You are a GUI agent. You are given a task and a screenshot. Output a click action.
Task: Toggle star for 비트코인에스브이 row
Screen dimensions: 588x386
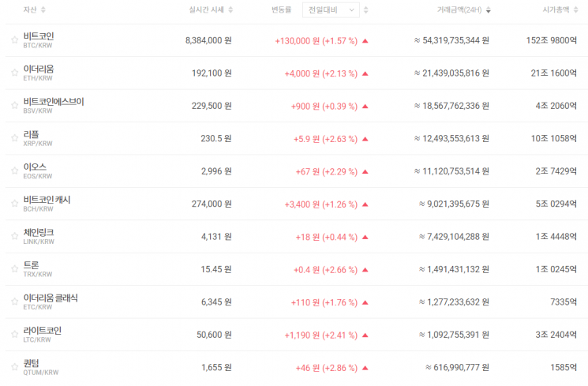[14, 105]
